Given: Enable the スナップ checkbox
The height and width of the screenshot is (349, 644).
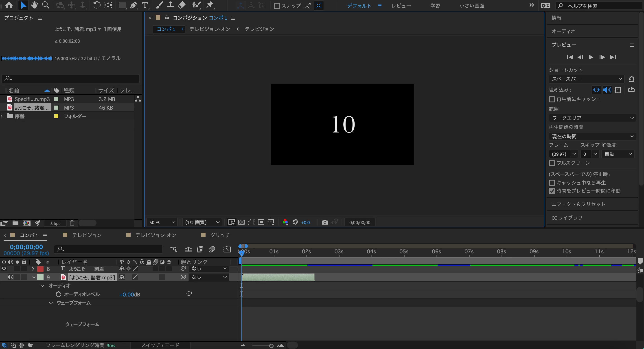Looking at the screenshot, I should (x=277, y=6).
